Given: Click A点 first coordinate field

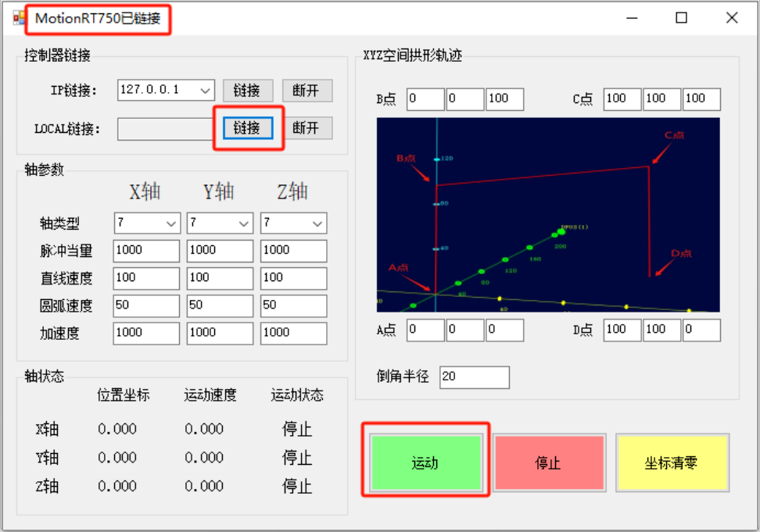Looking at the screenshot, I should (425, 330).
